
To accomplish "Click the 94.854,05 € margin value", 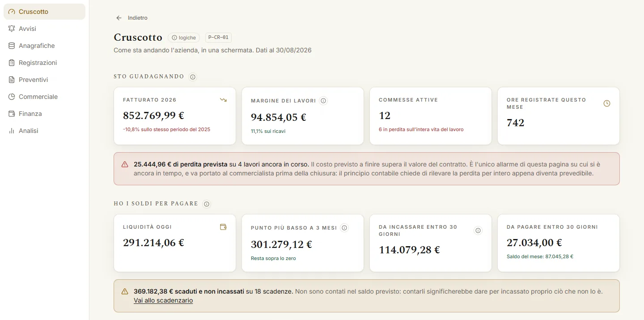I will [x=279, y=117].
